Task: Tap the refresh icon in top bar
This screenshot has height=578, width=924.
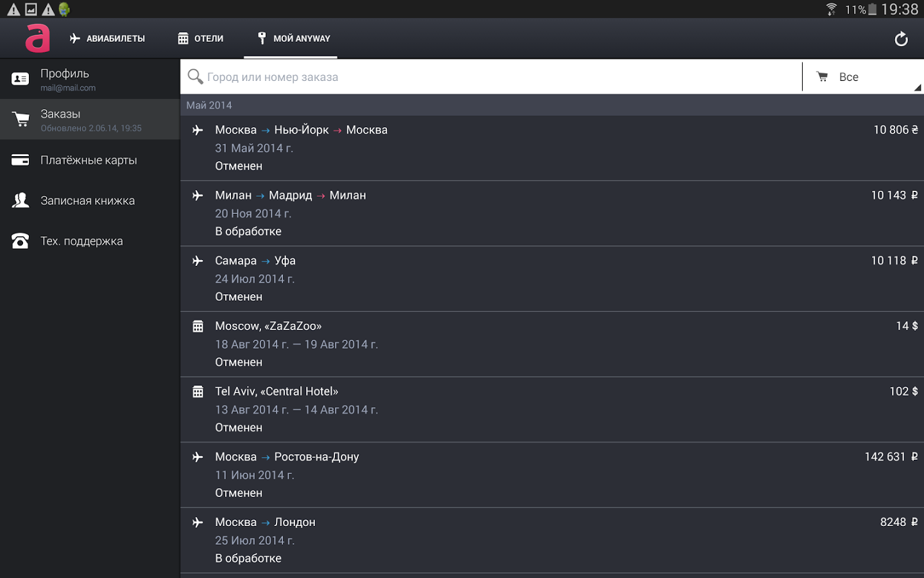Action: point(901,39)
